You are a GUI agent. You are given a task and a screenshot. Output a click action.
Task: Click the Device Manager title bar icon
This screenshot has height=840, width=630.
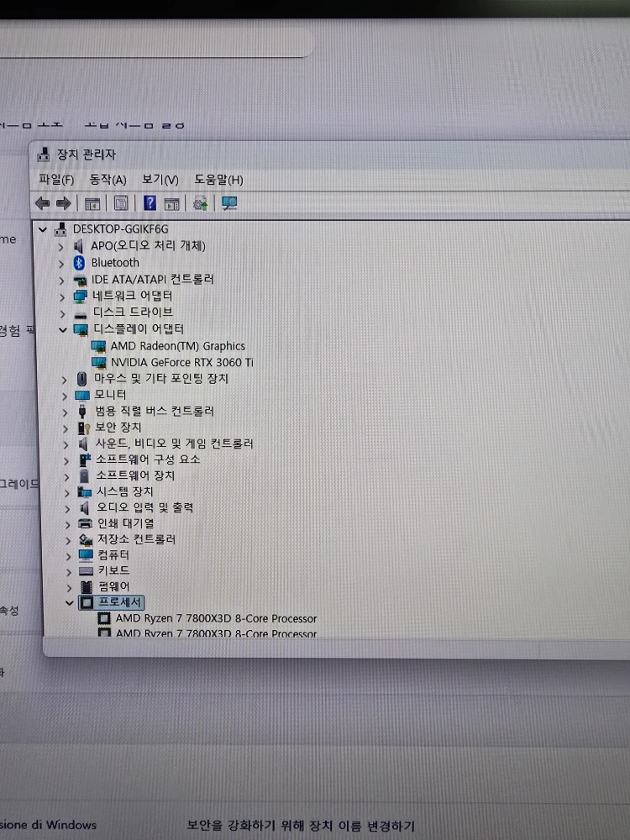(x=44, y=155)
